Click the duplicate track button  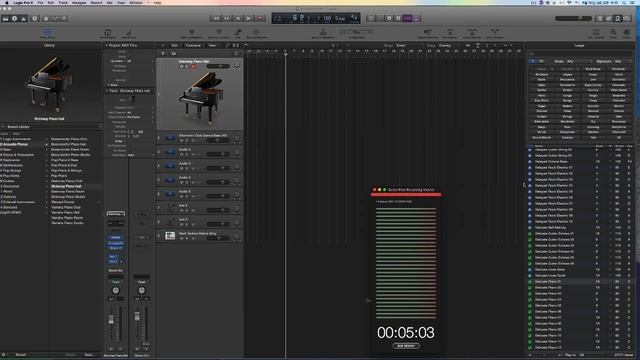tap(173, 53)
